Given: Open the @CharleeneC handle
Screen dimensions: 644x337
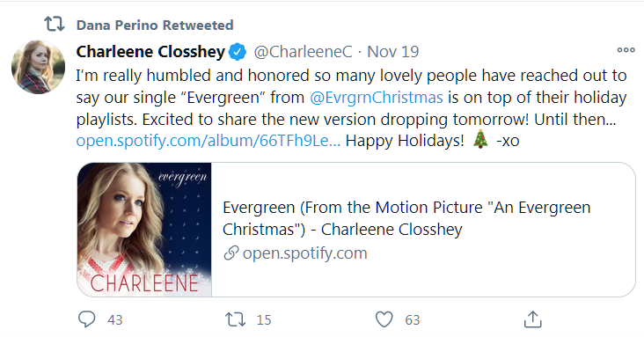Looking at the screenshot, I should point(304,52).
